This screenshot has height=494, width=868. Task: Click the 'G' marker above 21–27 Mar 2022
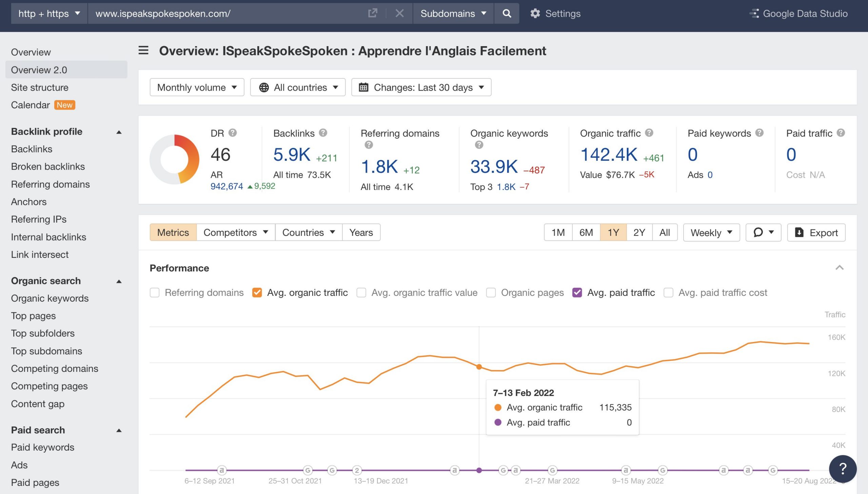552,470
